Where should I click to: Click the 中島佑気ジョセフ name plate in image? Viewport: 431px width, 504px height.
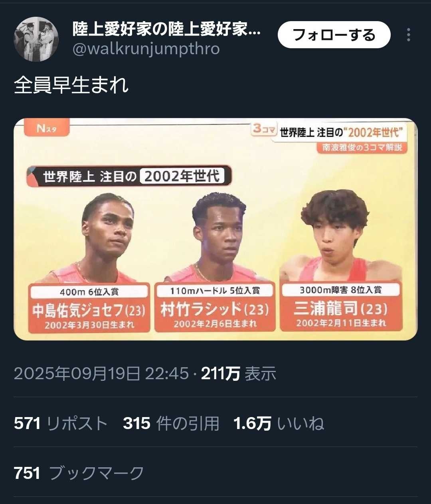tap(89, 307)
